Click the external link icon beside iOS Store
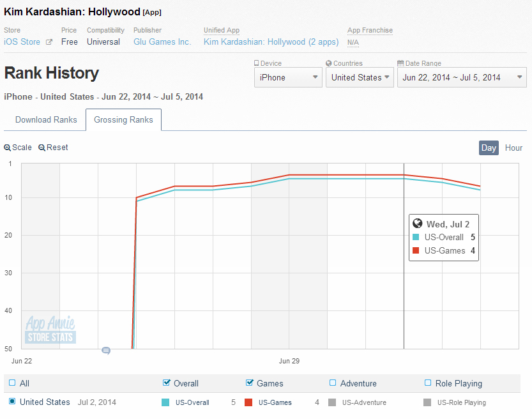532x419 pixels. coord(49,42)
